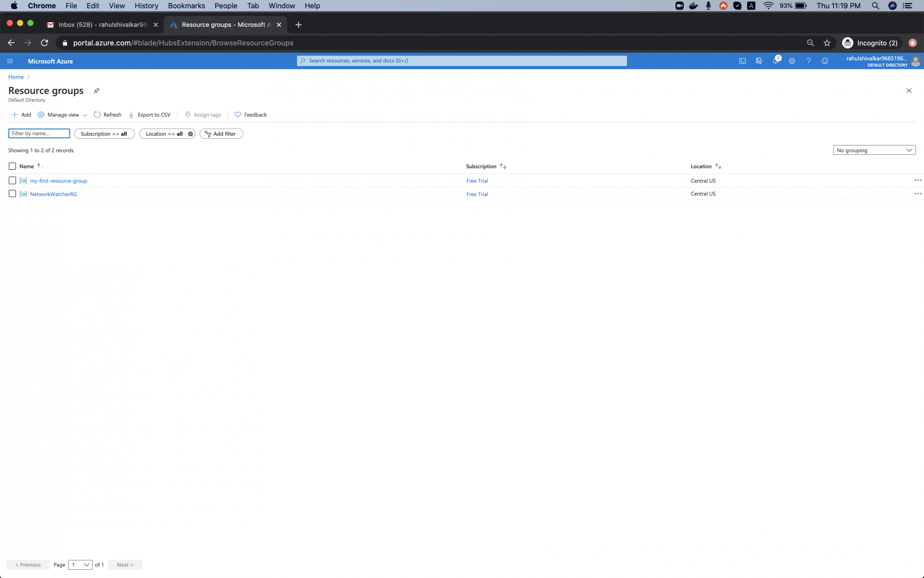The image size is (924, 578).
Task: Open the page number dropdown selector
Action: click(80, 565)
